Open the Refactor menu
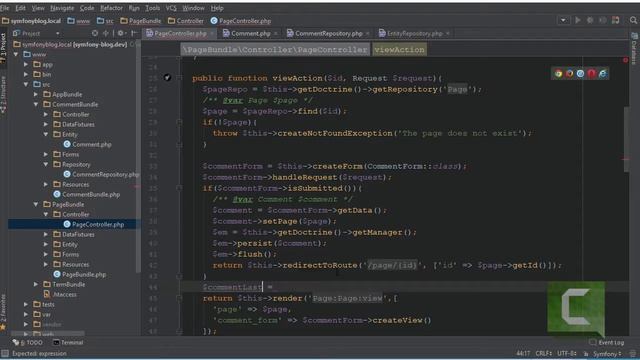Viewport: 640px width, 360px height. [111, 8]
